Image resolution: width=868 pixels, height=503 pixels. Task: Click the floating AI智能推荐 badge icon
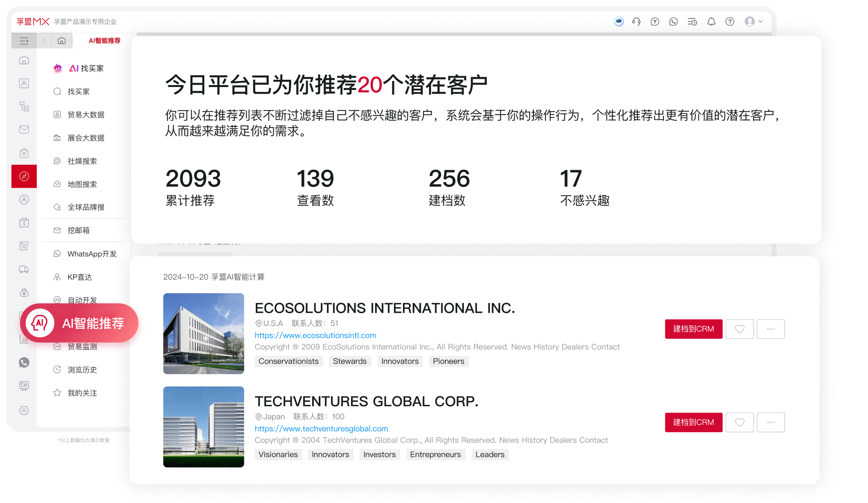coord(40,323)
